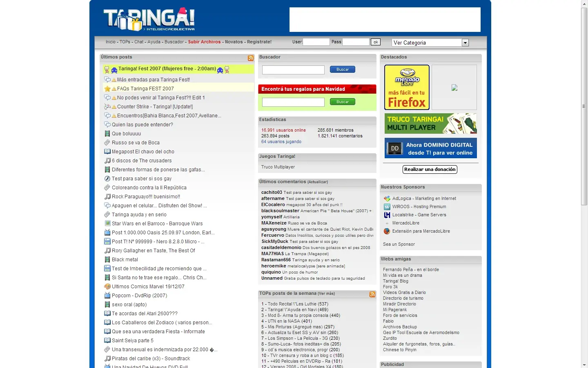Go to Inicio in the navigation bar
Screen dimensions: 588x368
[111, 42]
